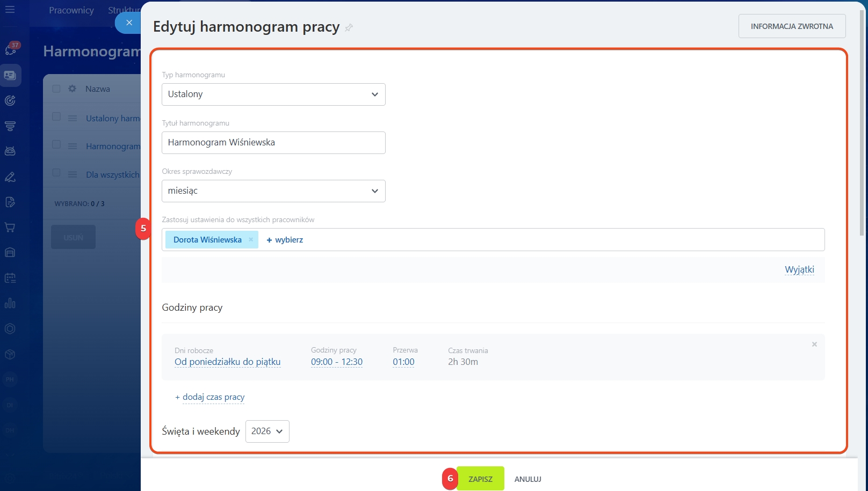The width and height of the screenshot is (868, 491).
Task: Remove Dorota Wiśniewska from the employee field
Action: click(251, 240)
